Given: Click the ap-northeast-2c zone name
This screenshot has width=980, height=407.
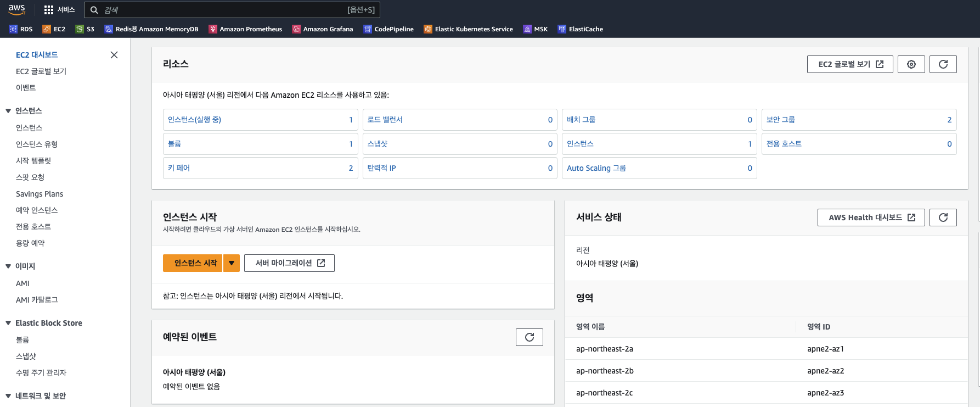Looking at the screenshot, I should [x=605, y=393].
